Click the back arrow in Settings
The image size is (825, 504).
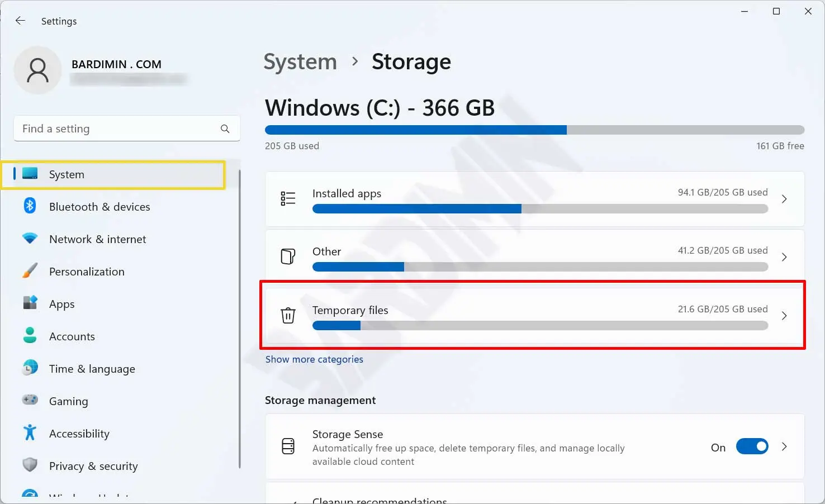click(21, 21)
